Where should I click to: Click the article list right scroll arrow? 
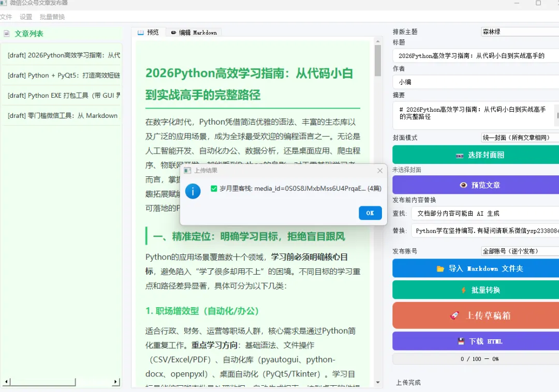coord(115,382)
